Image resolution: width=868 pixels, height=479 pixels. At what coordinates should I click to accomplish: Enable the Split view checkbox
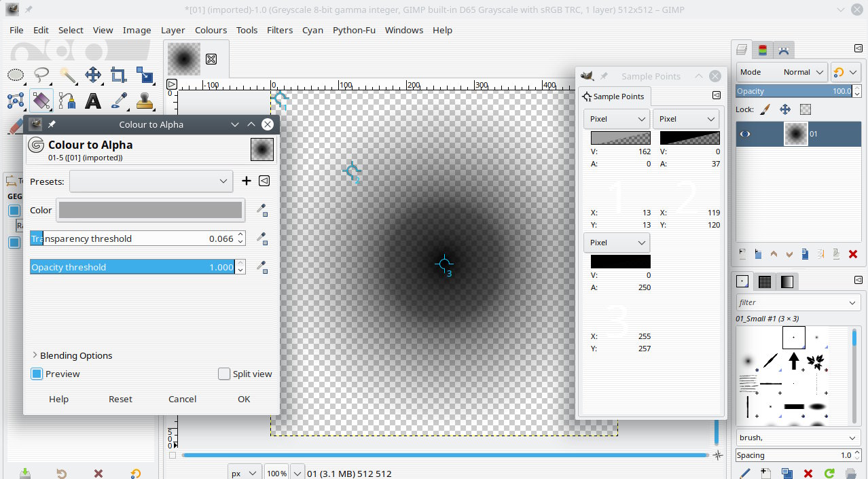coord(224,374)
